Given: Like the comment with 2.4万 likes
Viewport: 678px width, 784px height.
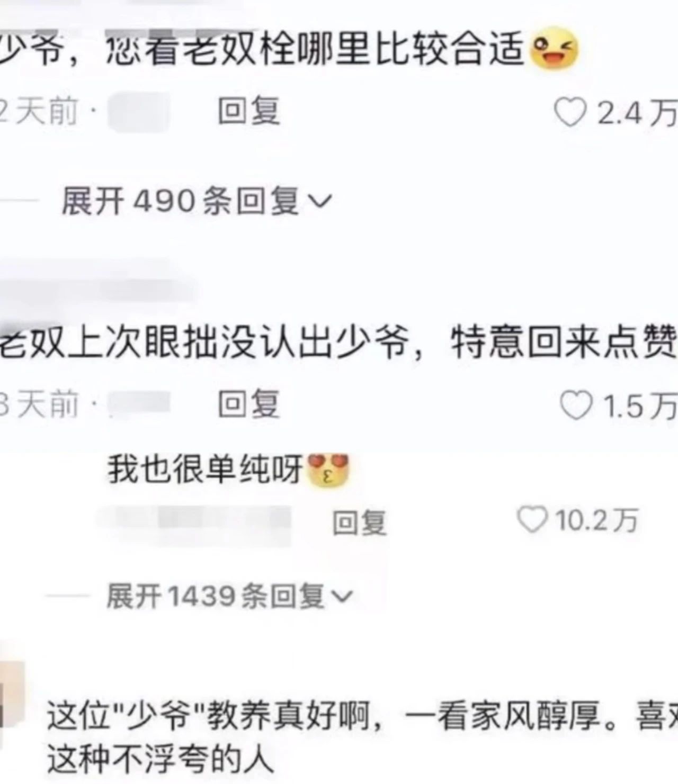Looking at the screenshot, I should tap(570, 113).
